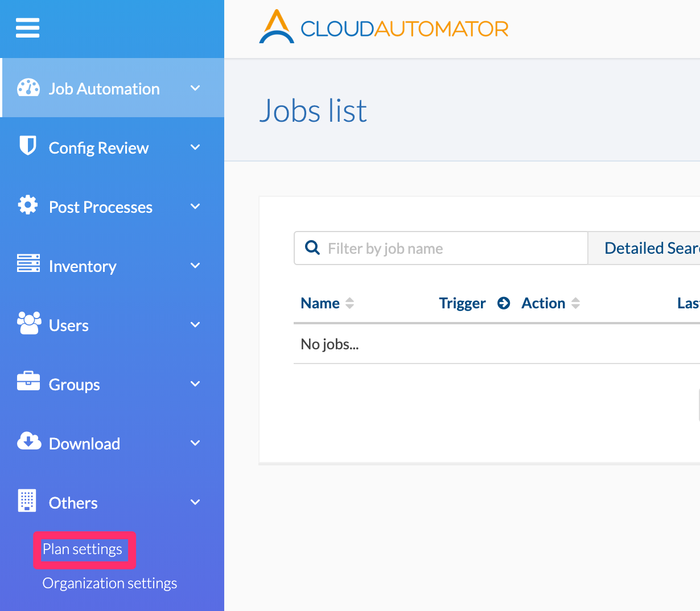
Task: Expand the Groups chevron
Action: tap(195, 384)
